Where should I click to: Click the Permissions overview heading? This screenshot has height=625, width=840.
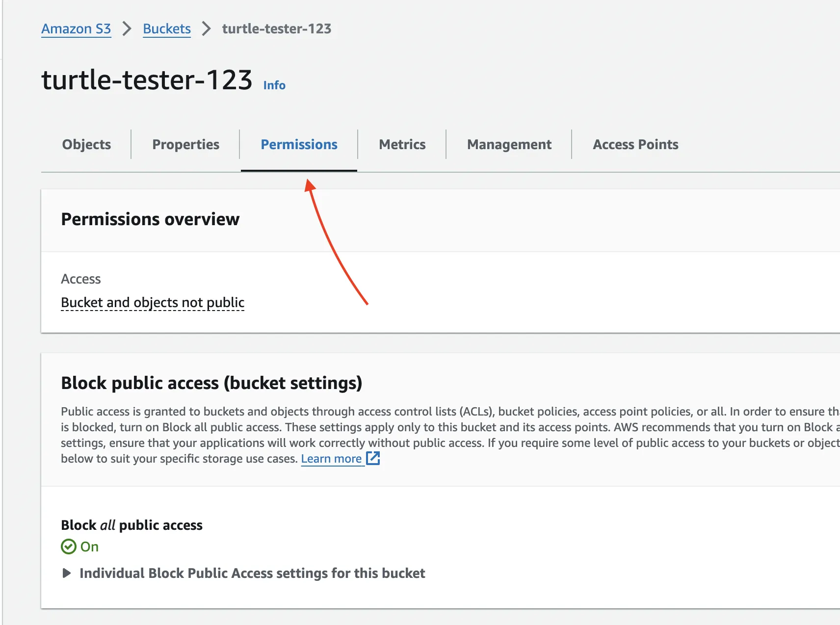click(x=150, y=219)
